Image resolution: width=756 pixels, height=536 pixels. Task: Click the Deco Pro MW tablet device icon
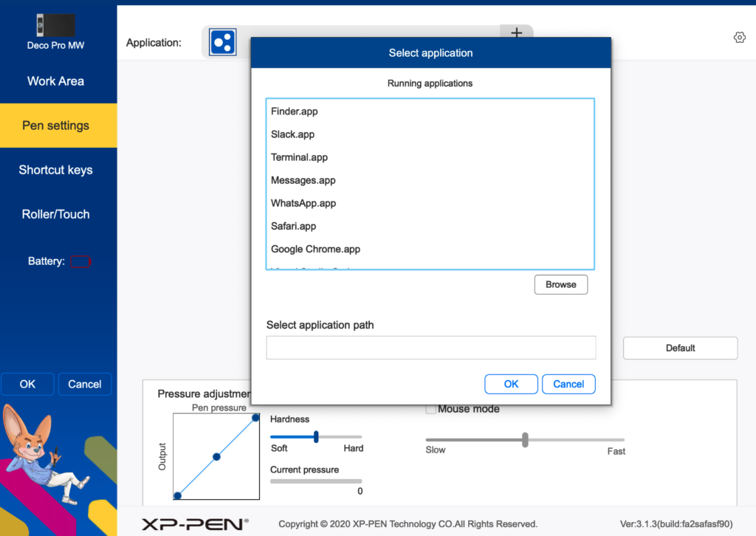pos(55,25)
